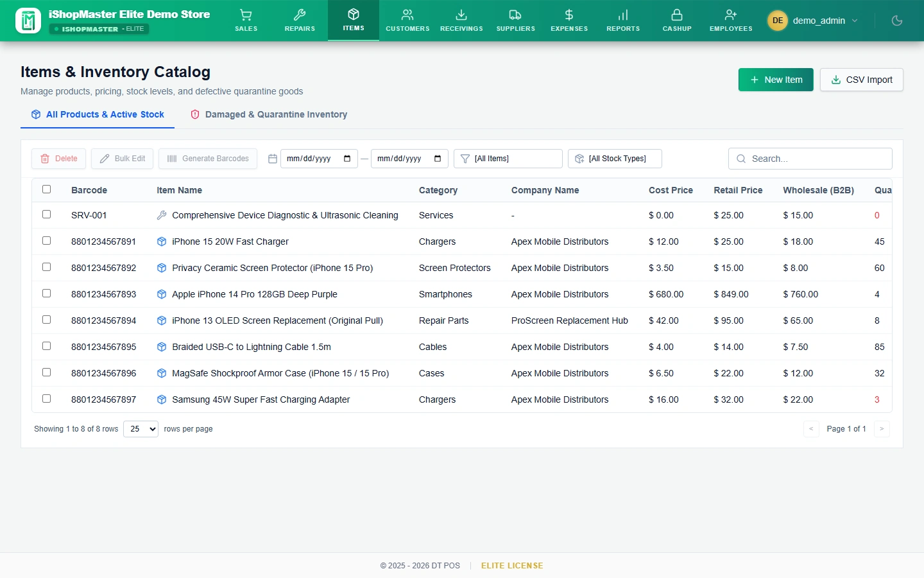Open the Repairs wrench icon
924x578 pixels.
pyautogui.click(x=300, y=15)
